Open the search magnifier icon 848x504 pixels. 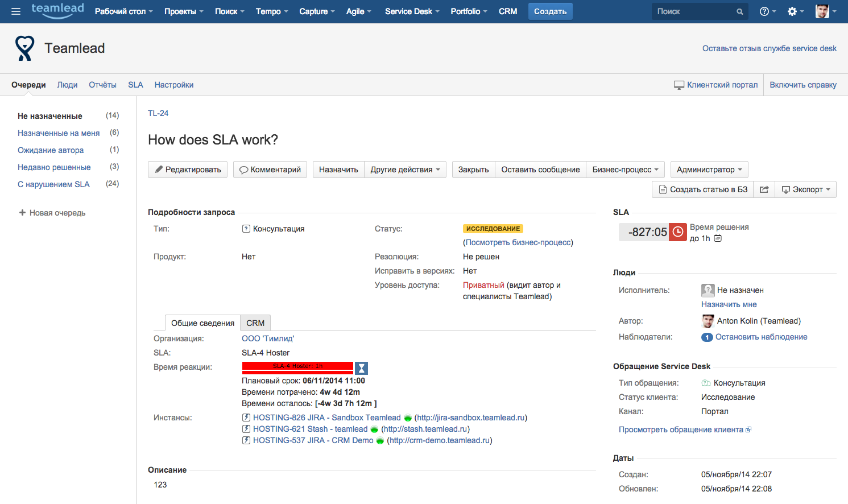click(x=739, y=11)
